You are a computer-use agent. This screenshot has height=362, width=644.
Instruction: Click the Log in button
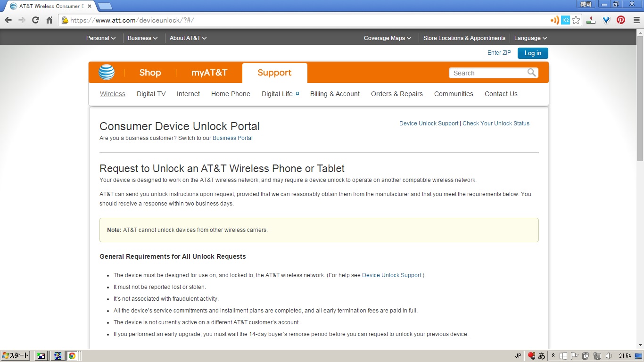(x=533, y=53)
